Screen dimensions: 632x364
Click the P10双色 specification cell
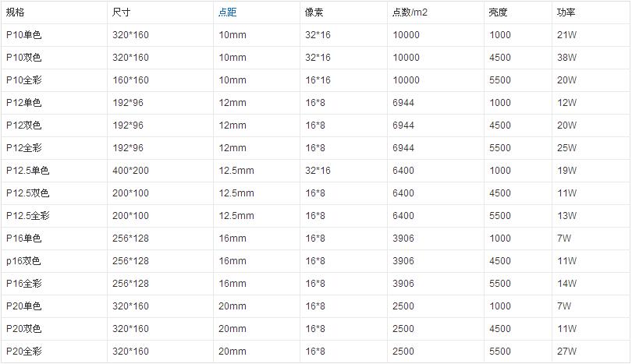(23, 58)
